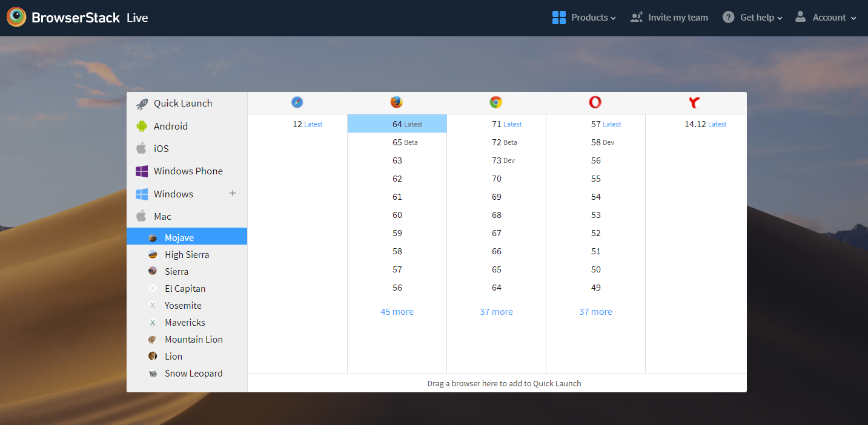Launch Opera 58 Dev

pyautogui.click(x=596, y=142)
